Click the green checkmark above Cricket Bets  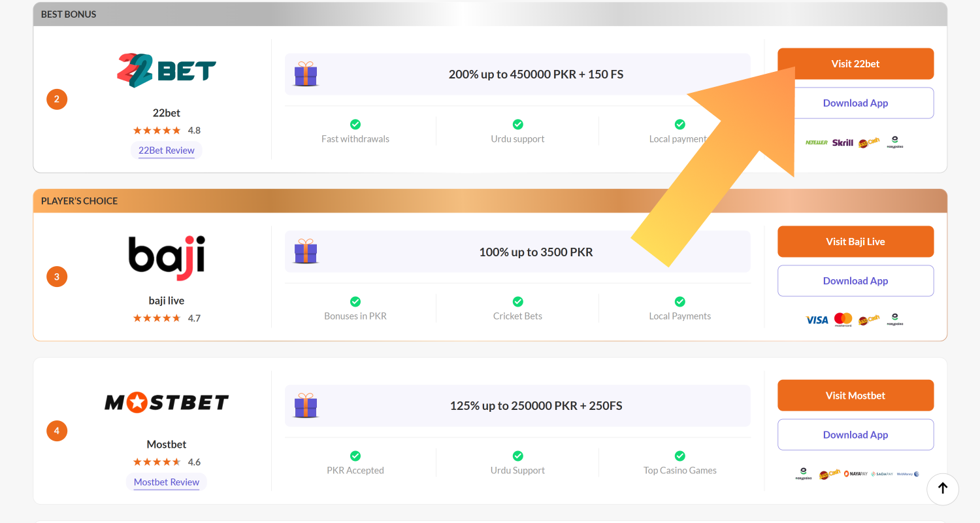pyautogui.click(x=517, y=301)
